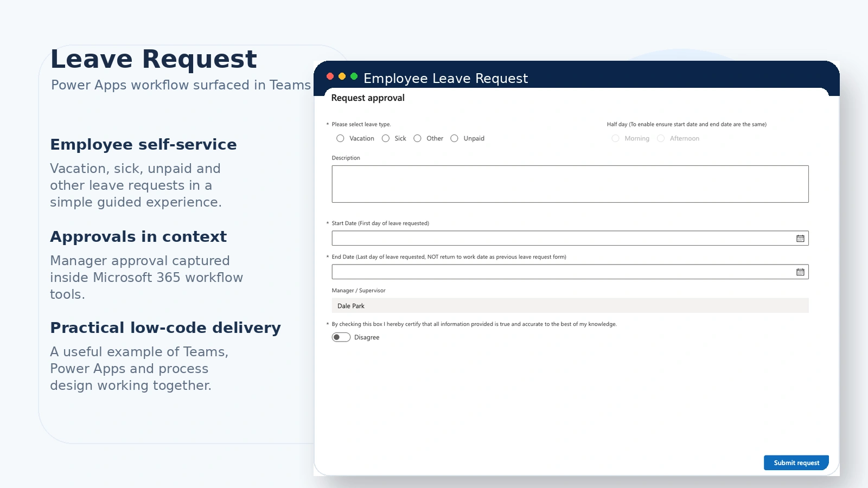Click the Approvals in context heading
Image resolution: width=868 pixels, height=488 pixels.
tap(138, 237)
